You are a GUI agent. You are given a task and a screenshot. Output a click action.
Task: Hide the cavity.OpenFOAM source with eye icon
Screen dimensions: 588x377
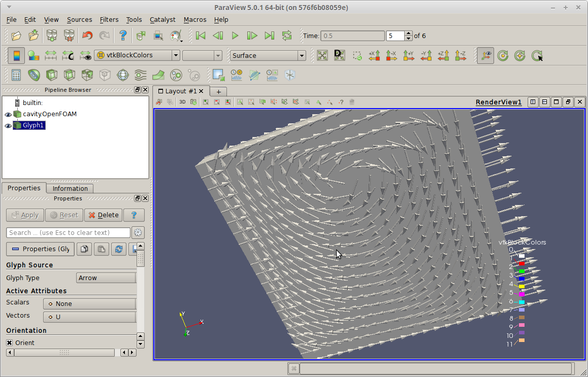point(8,114)
